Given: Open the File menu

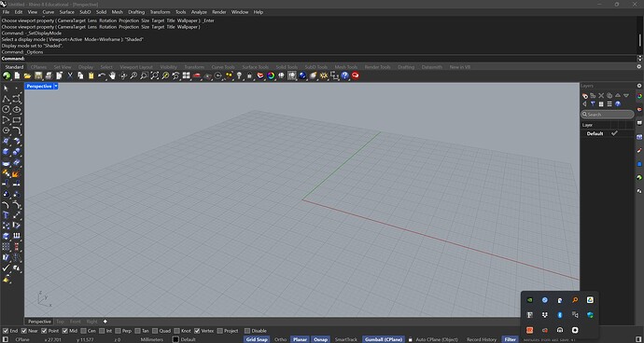Looking at the screenshot, I should [6, 12].
